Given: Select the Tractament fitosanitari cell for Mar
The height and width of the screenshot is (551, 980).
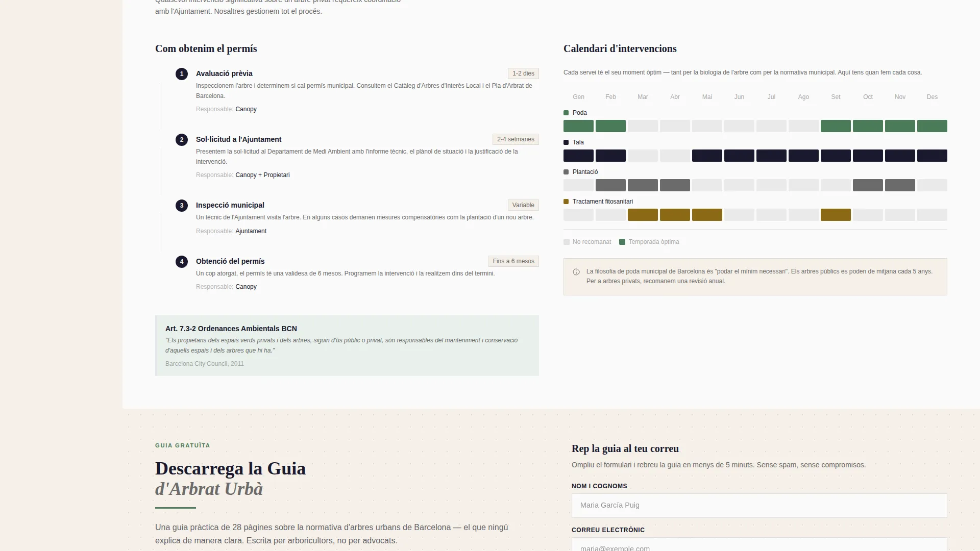Looking at the screenshot, I should [643, 215].
